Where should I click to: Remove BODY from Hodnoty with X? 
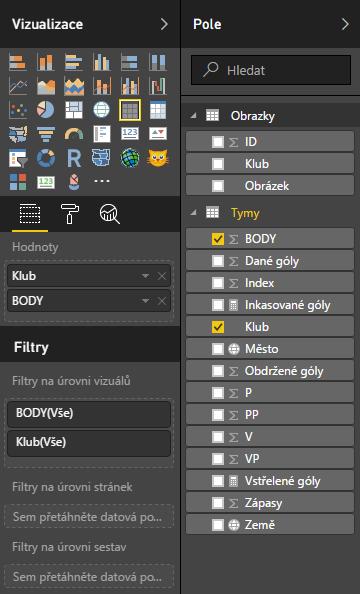point(162,301)
